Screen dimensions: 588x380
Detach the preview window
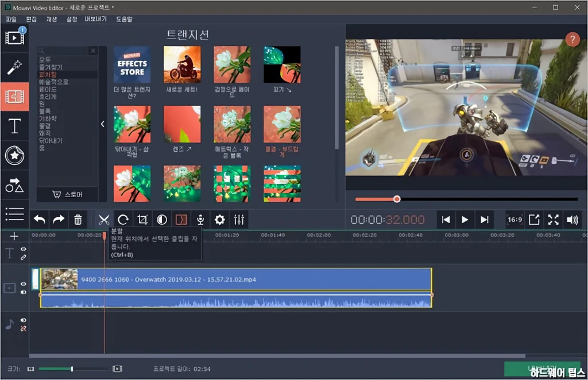[x=534, y=220]
